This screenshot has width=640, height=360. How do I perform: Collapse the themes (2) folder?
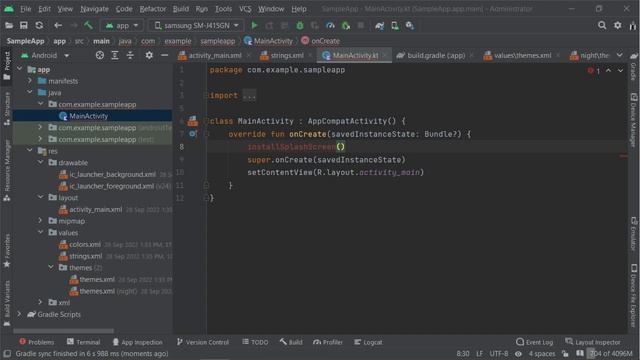point(51,267)
